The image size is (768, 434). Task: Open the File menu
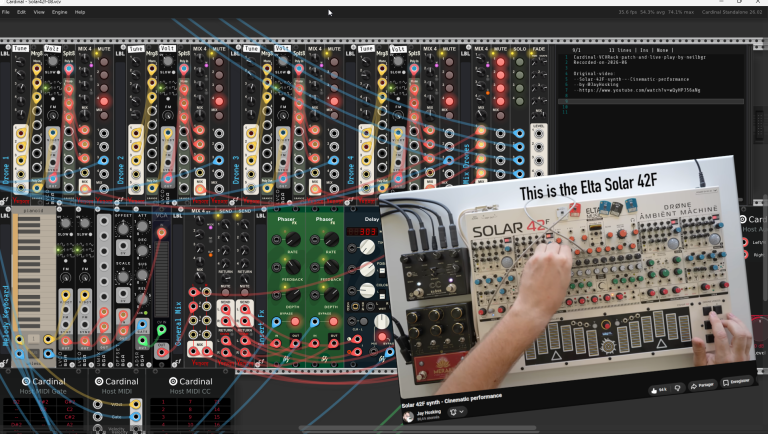[x=6, y=12]
